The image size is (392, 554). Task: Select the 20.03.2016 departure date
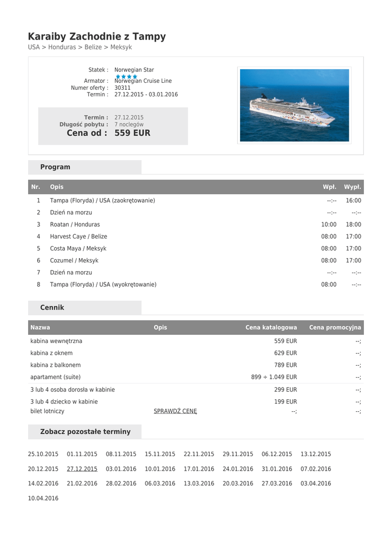point(238,484)
